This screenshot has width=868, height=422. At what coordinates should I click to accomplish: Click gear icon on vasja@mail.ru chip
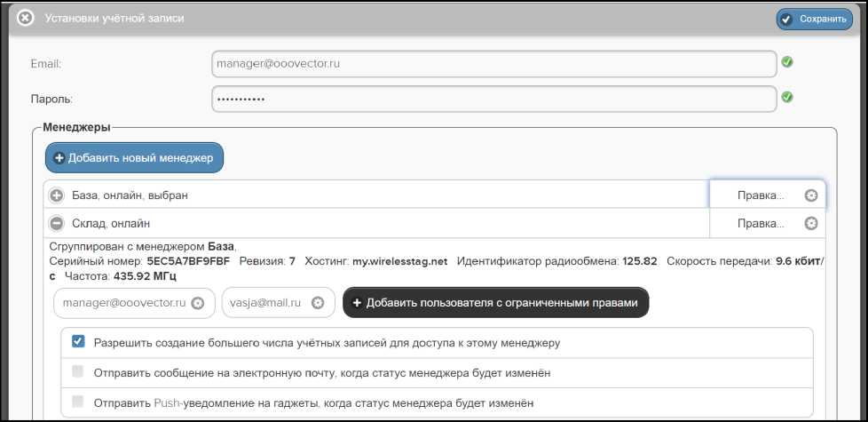point(317,303)
